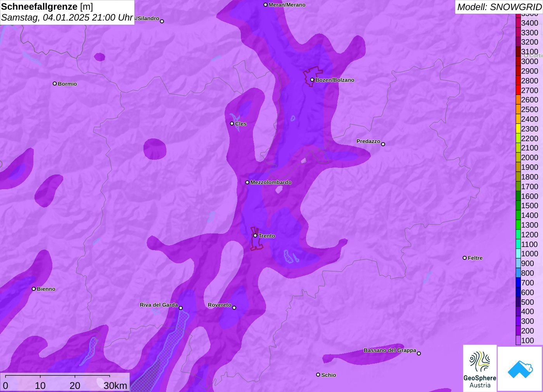Screen dimensions: 543x392
Task: Click the legend value 800
Action: (x=527, y=273)
